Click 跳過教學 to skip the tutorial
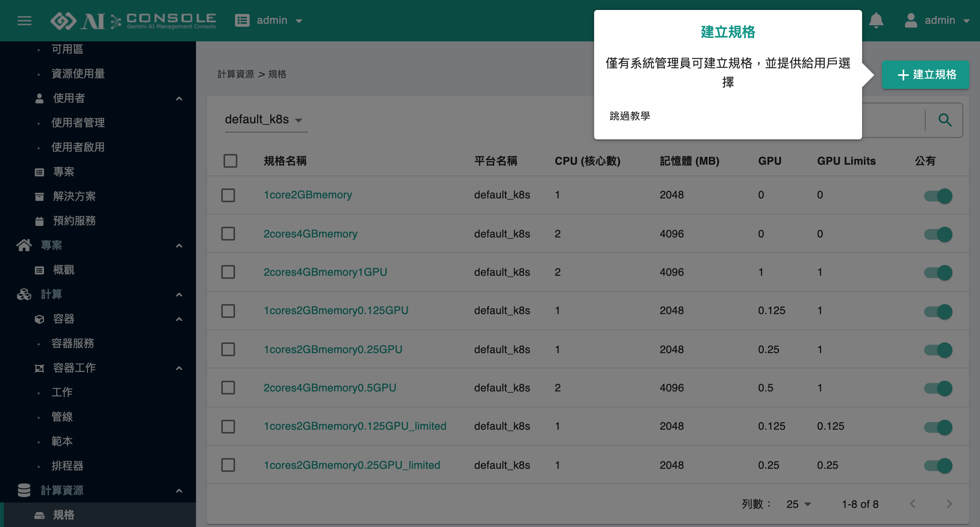This screenshot has width=980, height=527. [x=630, y=116]
